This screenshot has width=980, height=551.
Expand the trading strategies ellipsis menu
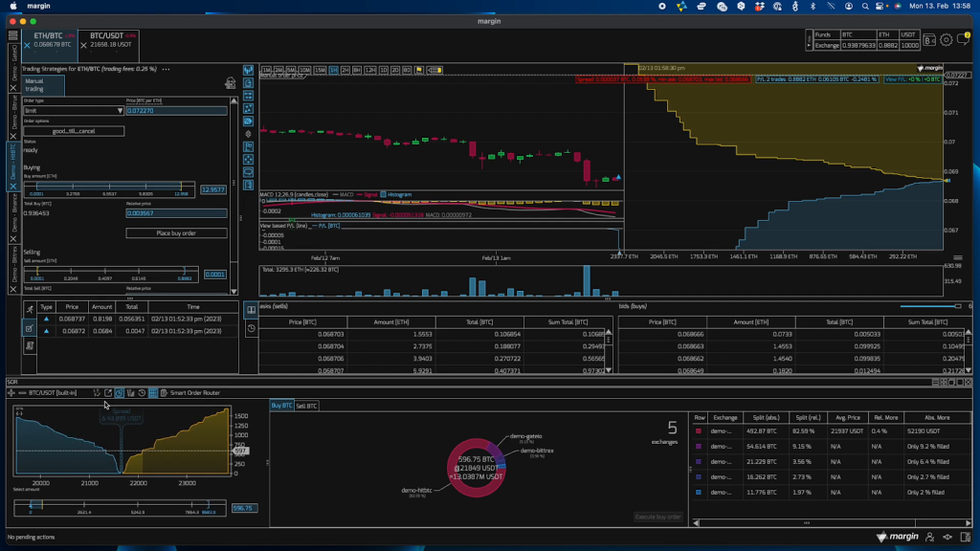coord(167,69)
